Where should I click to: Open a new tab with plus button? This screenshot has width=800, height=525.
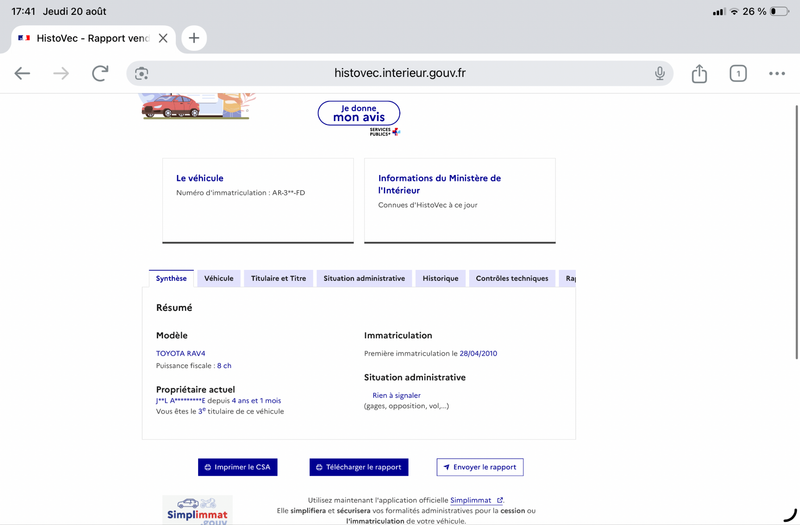(x=194, y=38)
